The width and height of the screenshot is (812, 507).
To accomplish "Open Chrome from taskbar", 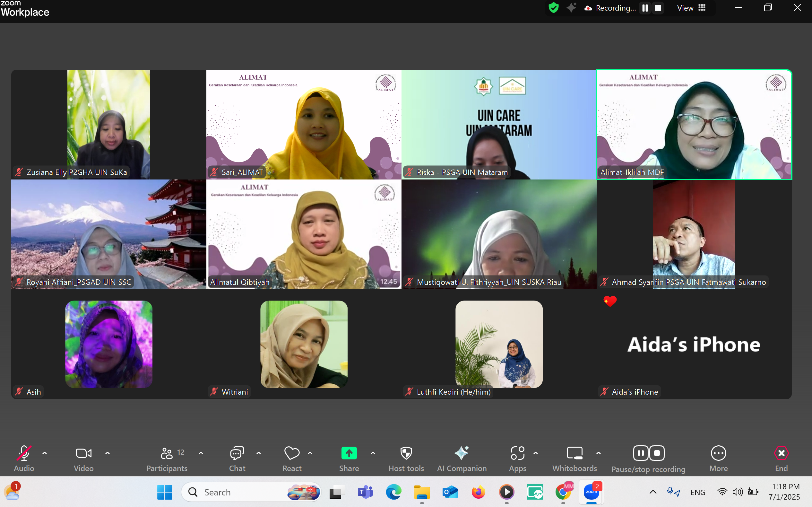I will (x=563, y=492).
